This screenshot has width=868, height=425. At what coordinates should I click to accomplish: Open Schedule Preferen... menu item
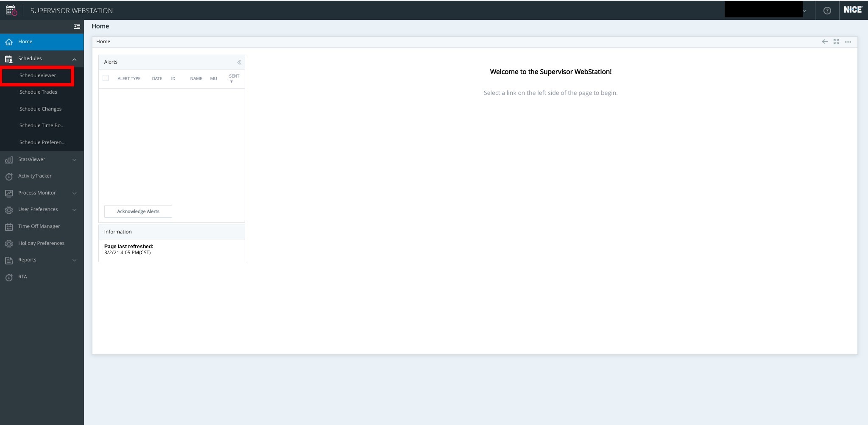(x=42, y=142)
